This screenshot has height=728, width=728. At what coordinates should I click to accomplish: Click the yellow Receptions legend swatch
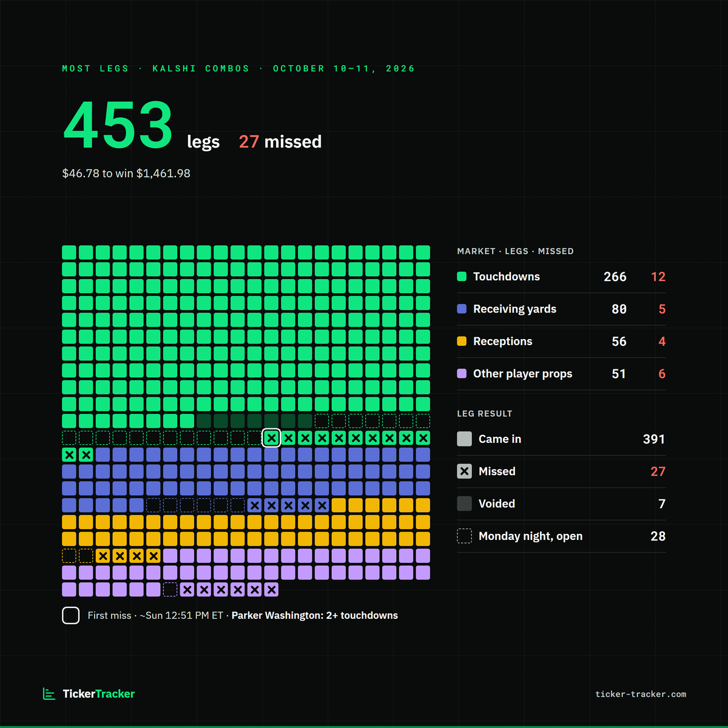point(462,341)
